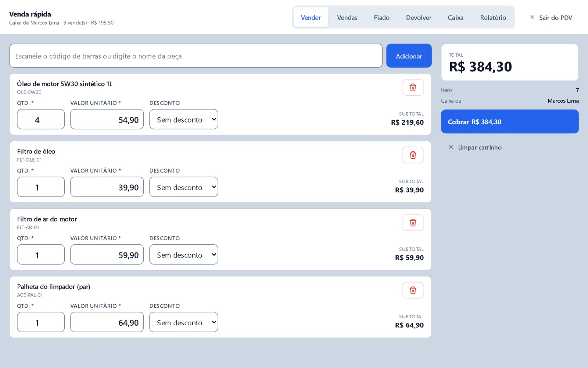Click the Itens row in the summary
The image size is (588, 368).
510,90
